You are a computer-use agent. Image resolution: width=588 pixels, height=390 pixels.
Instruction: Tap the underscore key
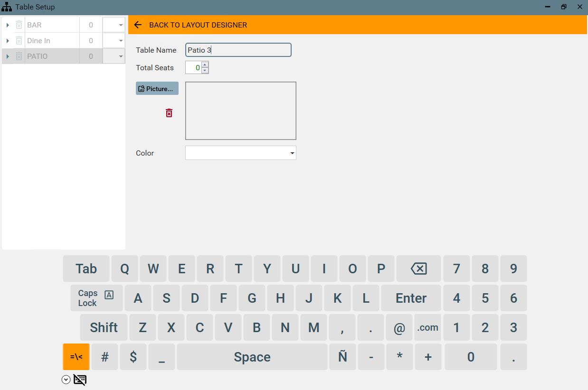coord(162,357)
